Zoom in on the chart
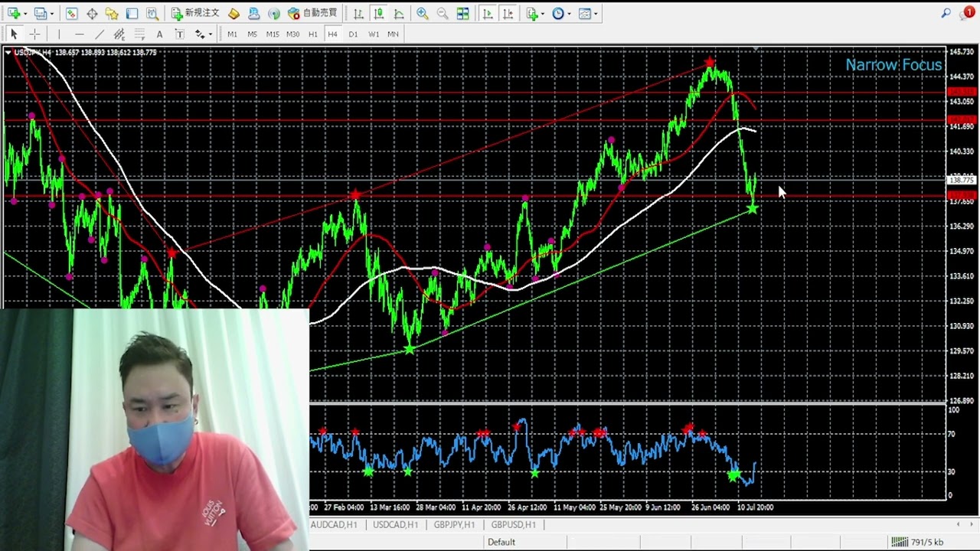980x551 pixels. [x=422, y=13]
